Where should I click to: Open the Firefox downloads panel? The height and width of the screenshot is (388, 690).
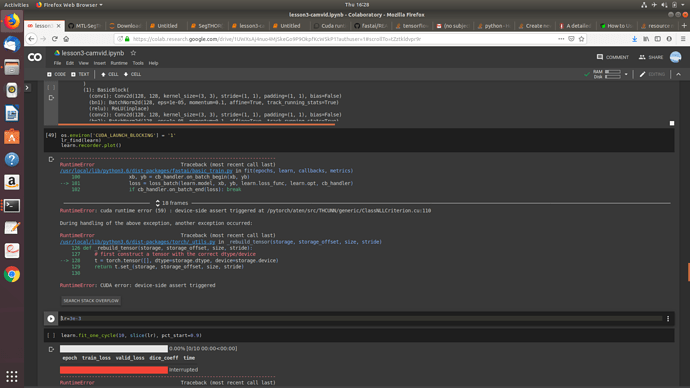634,39
